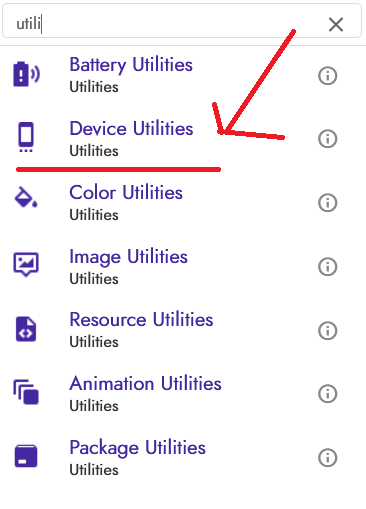Open info icon next to Color Utilities
366x509 pixels.
pyautogui.click(x=328, y=203)
